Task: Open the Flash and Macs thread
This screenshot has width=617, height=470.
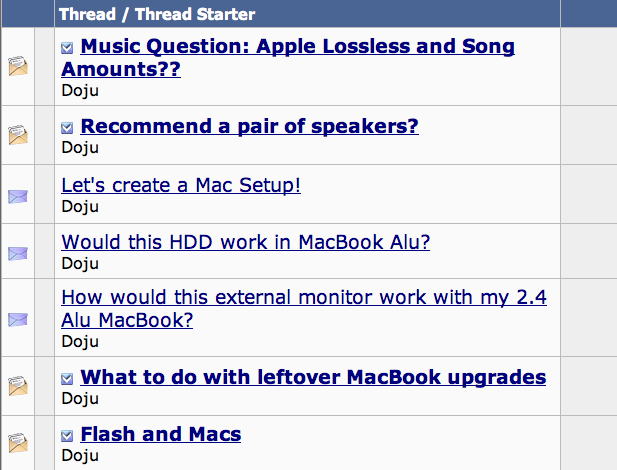Action: (x=160, y=434)
